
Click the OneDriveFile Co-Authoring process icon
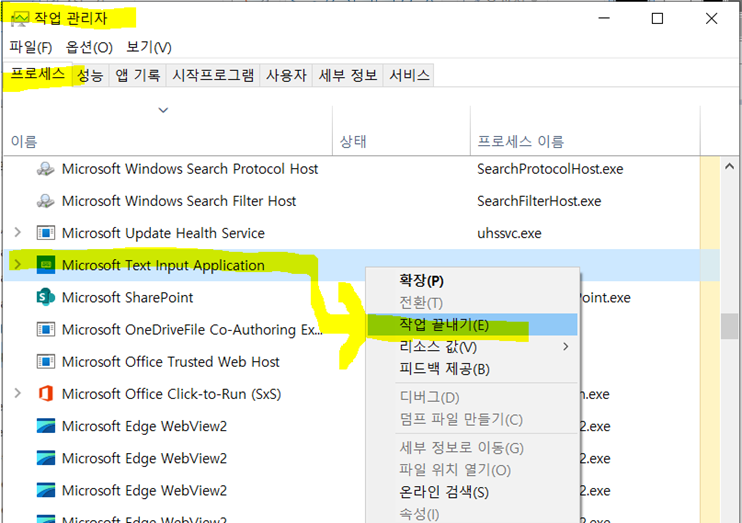45,329
